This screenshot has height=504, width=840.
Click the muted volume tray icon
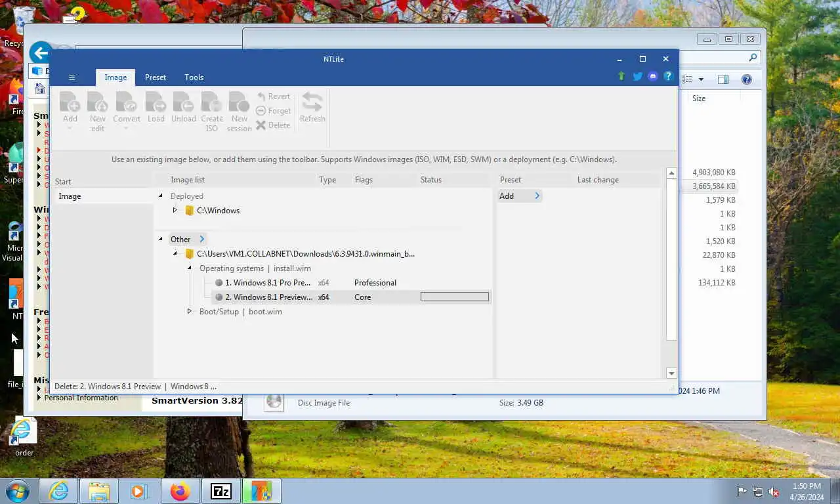pyautogui.click(x=774, y=492)
